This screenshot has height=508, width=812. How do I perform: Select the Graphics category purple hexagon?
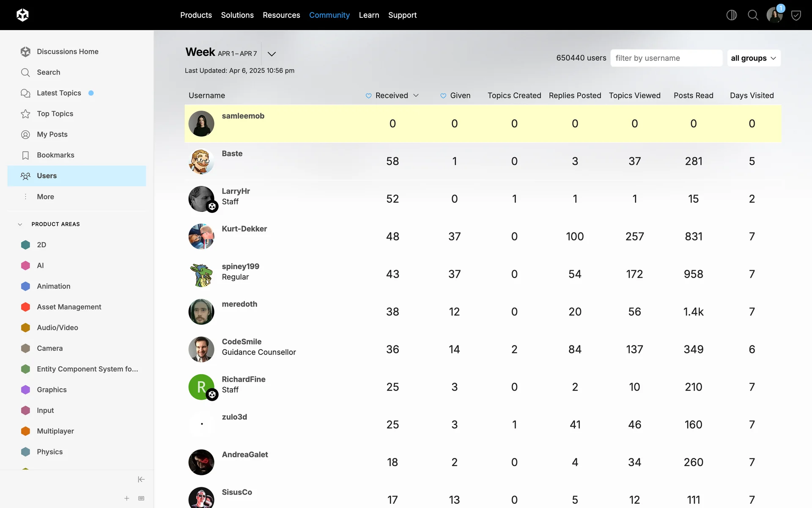point(25,389)
